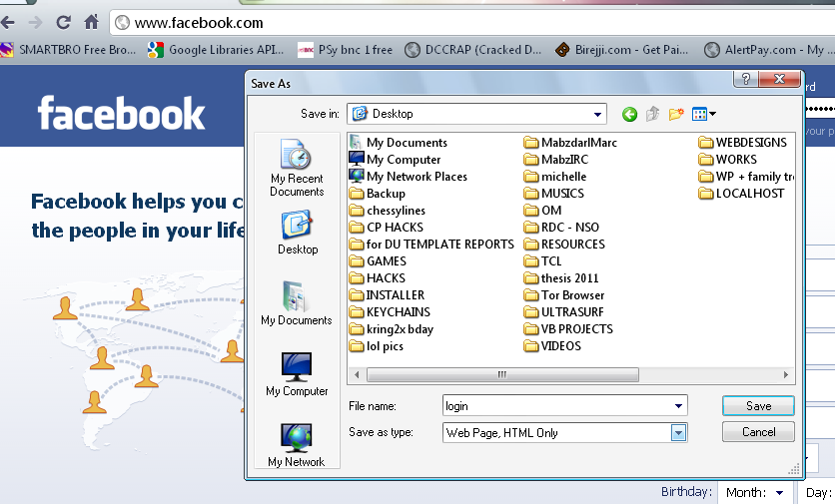Viewport: 835px width, 504px height.
Task: Select the LOCALHOST folder
Action: pos(741,194)
